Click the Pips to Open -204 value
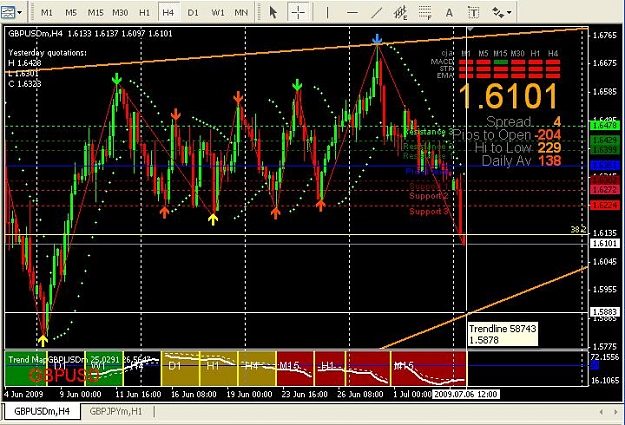The height and width of the screenshot is (425, 625). point(548,135)
